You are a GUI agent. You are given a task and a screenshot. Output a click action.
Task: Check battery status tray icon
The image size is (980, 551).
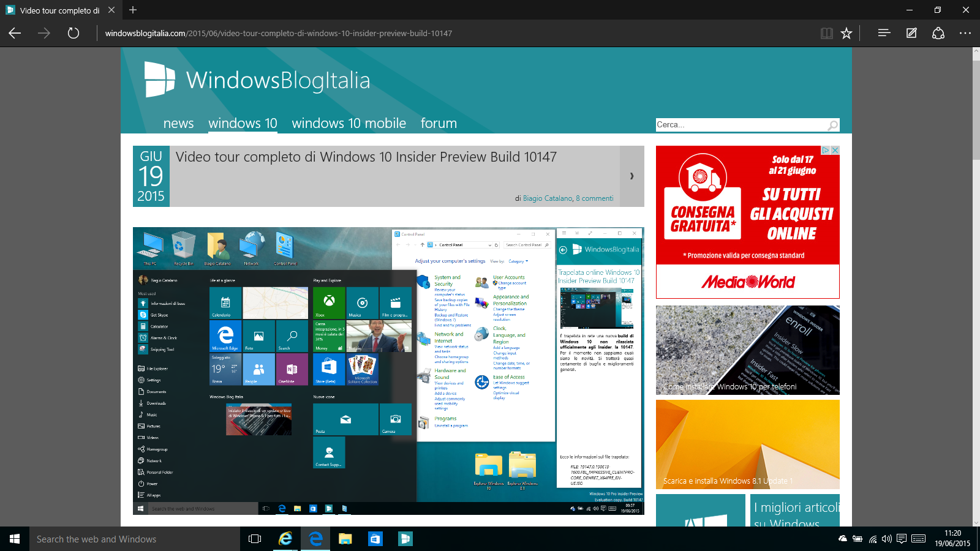[x=858, y=539]
